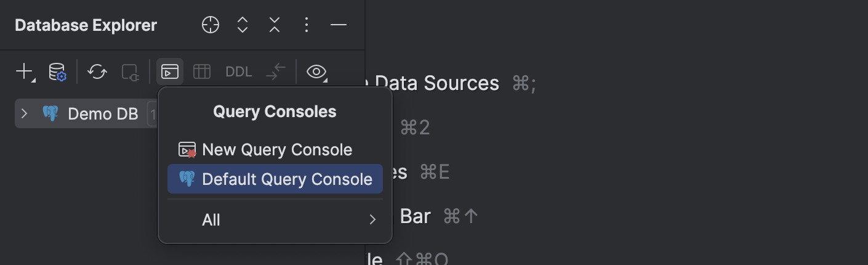Click the DDL toolbar button
The image size is (868, 265).
coord(239,71)
